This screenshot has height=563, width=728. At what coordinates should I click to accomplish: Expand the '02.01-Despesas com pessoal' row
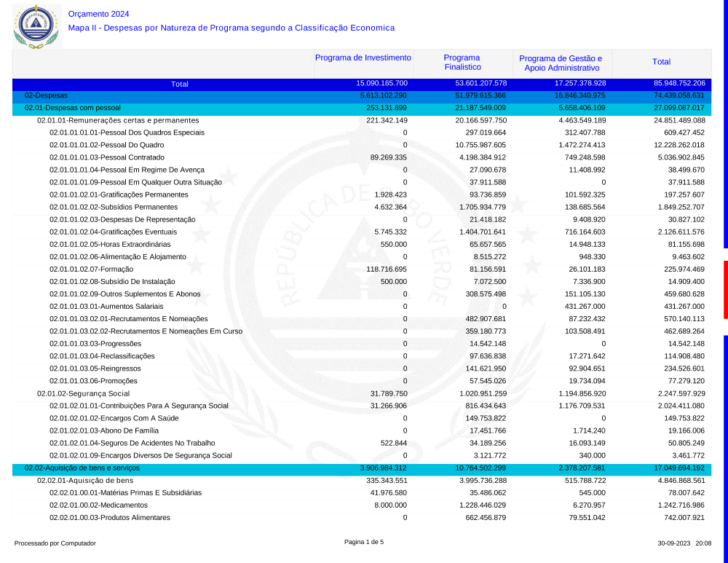[72, 108]
